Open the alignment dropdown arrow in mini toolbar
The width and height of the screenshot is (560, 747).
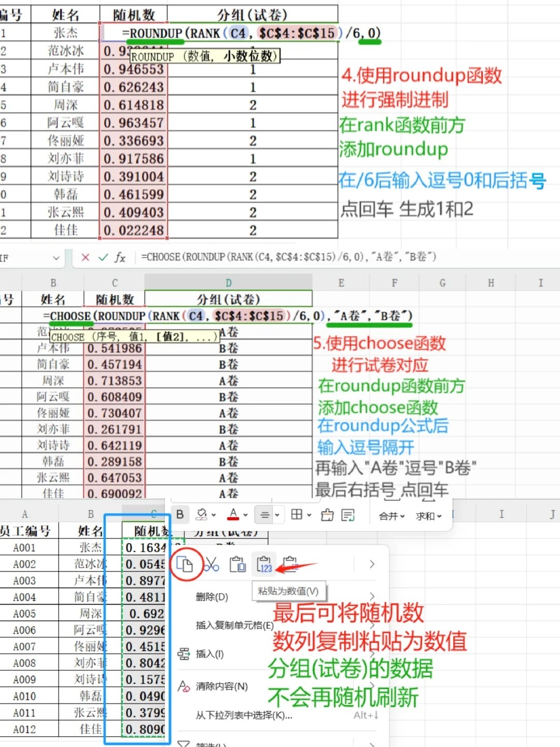277,515
